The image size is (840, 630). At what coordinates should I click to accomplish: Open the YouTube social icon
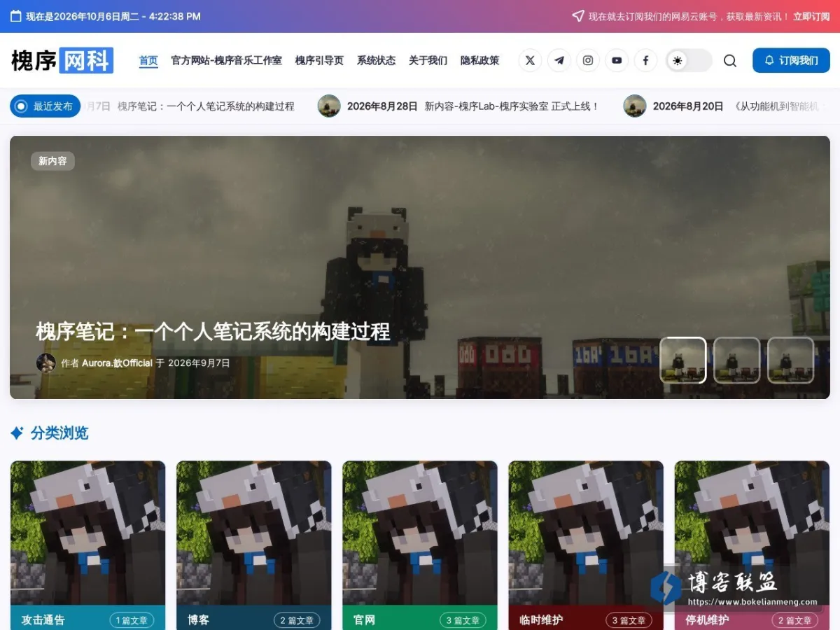click(x=617, y=60)
